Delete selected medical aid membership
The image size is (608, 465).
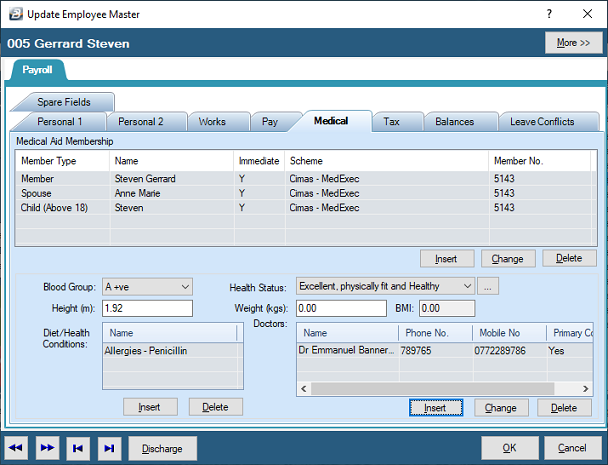click(569, 258)
